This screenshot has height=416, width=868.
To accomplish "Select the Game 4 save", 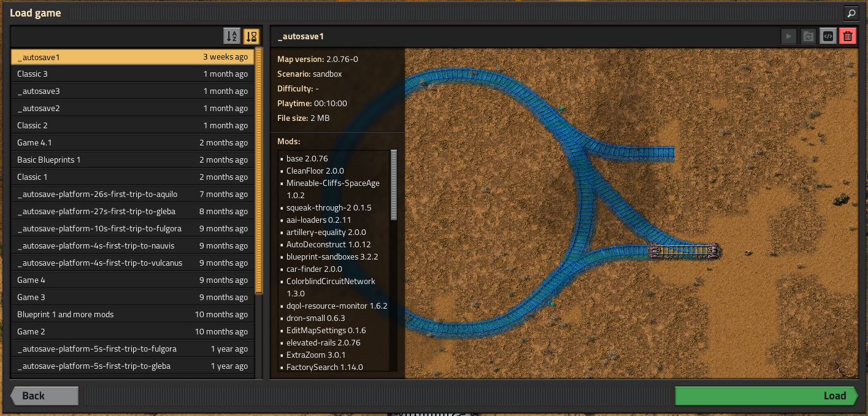I will pyautogui.click(x=133, y=280).
